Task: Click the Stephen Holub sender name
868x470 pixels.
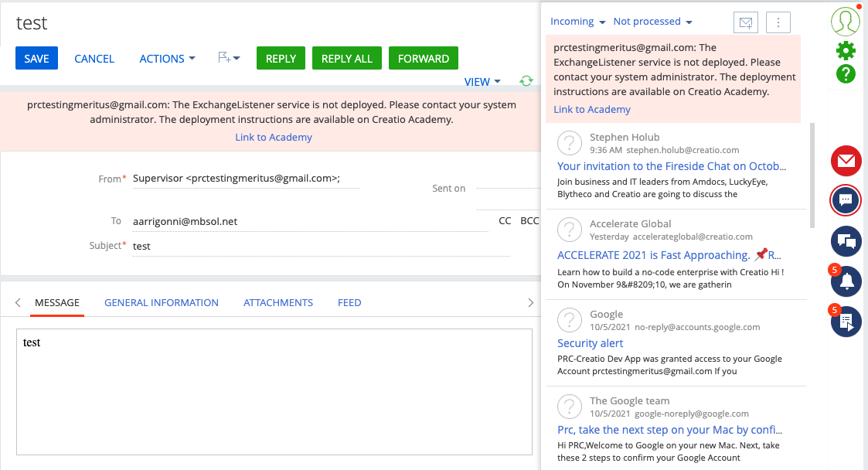Action: click(x=625, y=137)
